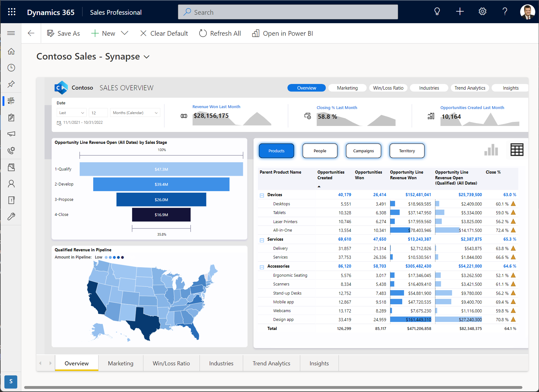Collapse the Devices product group
This screenshot has width=539, height=392.
pos(262,195)
